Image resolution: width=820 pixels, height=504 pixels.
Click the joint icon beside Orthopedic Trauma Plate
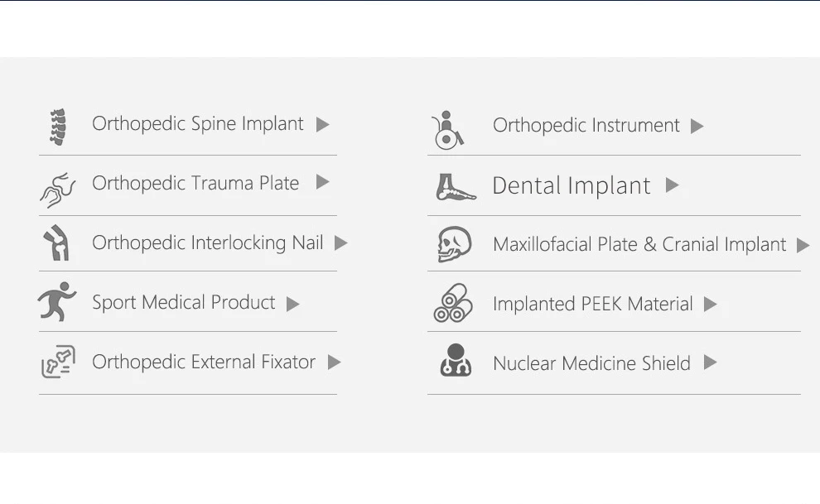point(57,190)
